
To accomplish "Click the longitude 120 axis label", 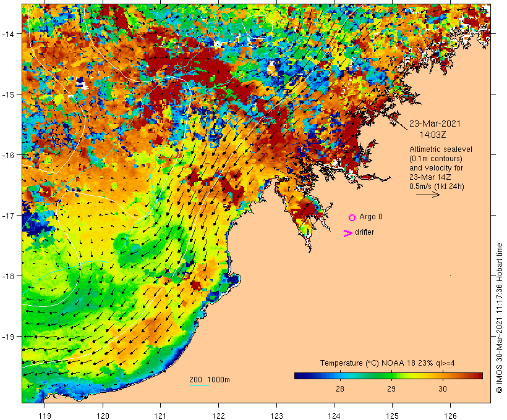I will (103, 416).
